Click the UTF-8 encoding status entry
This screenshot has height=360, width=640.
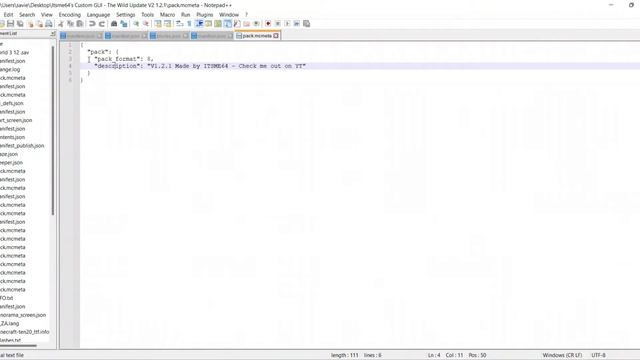[598, 355]
